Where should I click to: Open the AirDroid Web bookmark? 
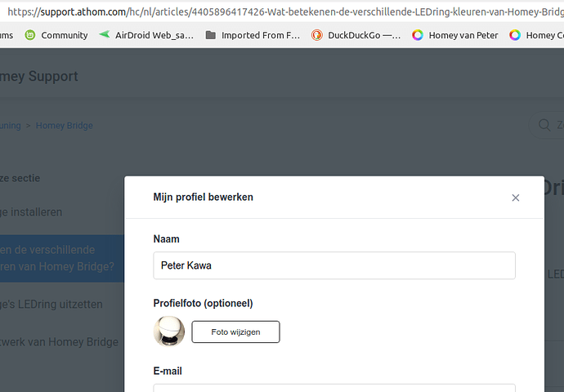(146, 35)
